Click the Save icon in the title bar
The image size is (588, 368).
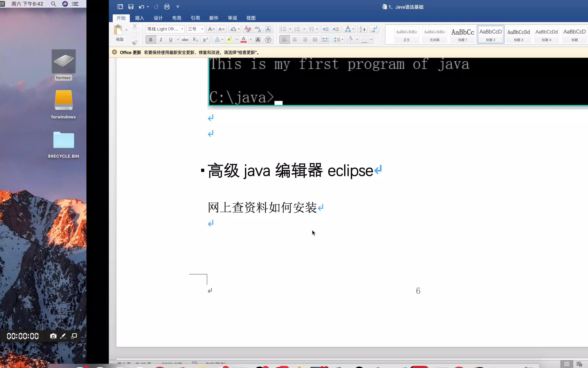point(131,7)
